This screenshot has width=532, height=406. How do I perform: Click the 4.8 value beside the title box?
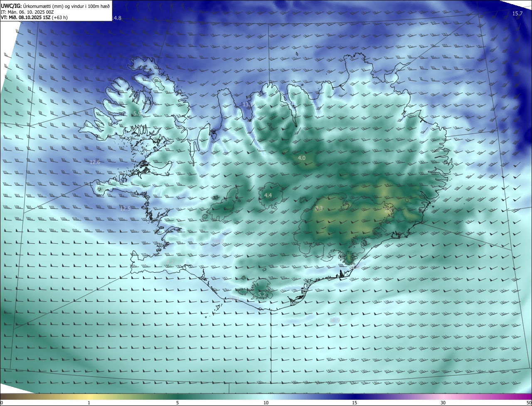[117, 18]
